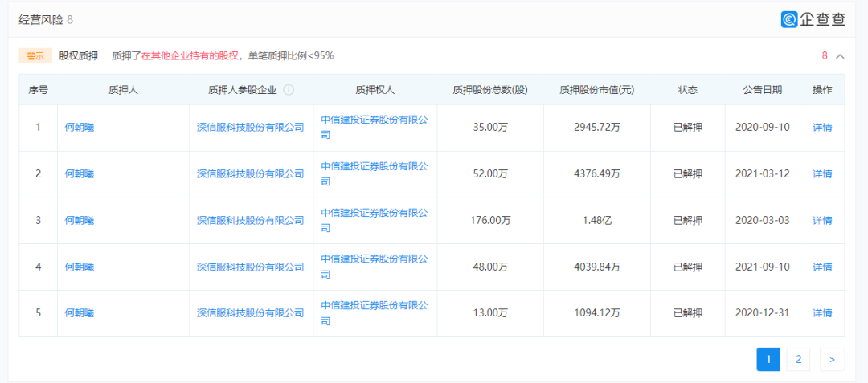Click the red count 8 near chevron

coord(825,56)
